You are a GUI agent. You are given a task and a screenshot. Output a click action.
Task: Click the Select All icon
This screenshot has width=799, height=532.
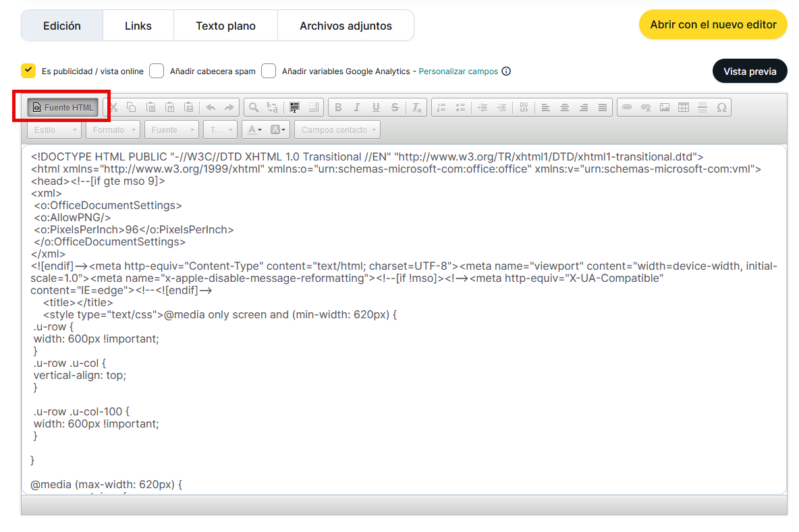(x=294, y=107)
